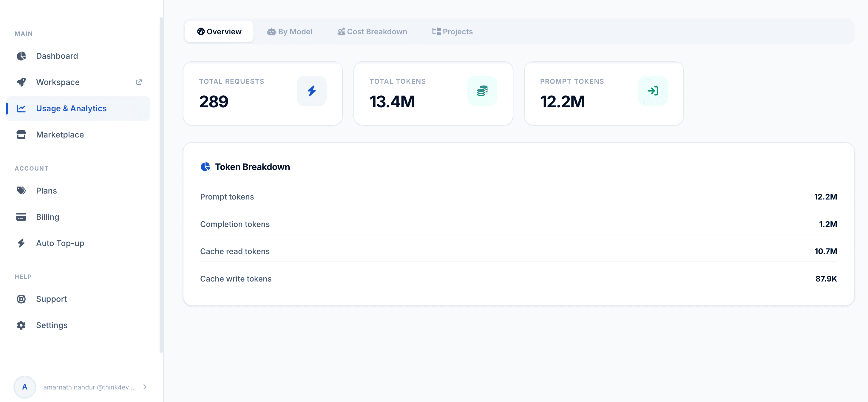The width and height of the screenshot is (868, 402).
Task: Click the Usage & Analytics chart icon
Action: [21, 109]
